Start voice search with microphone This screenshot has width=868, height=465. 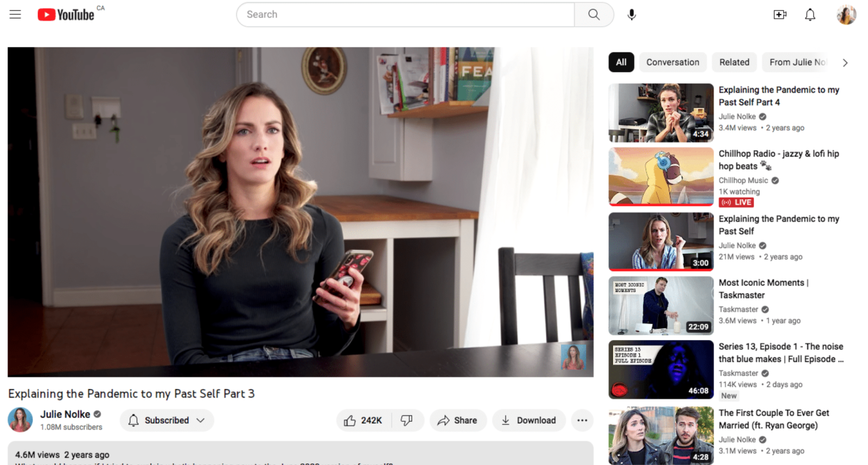click(631, 15)
